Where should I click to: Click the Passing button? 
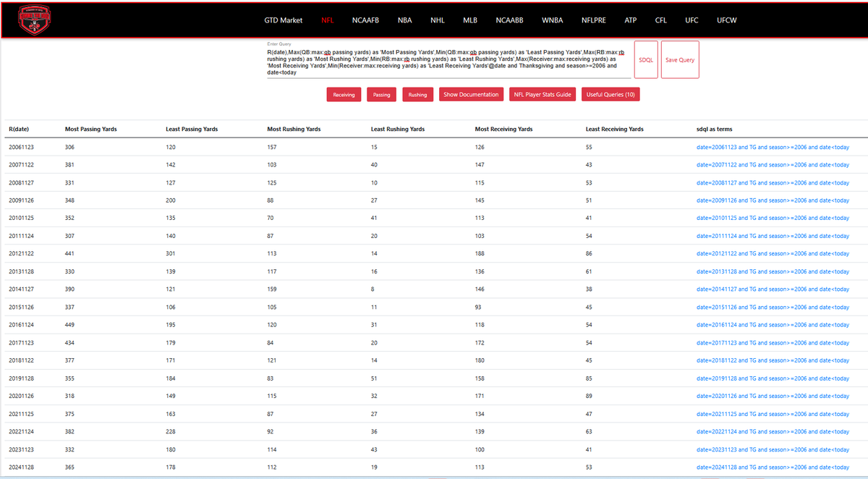382,95
